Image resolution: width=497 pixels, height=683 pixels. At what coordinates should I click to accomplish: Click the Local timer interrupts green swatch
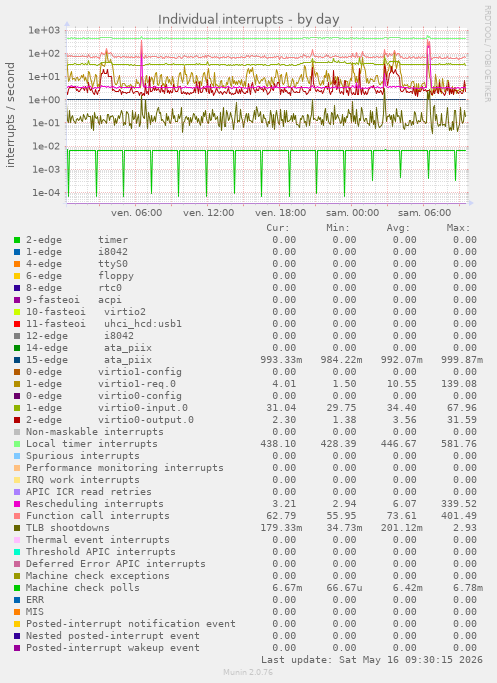pos(17,444)
